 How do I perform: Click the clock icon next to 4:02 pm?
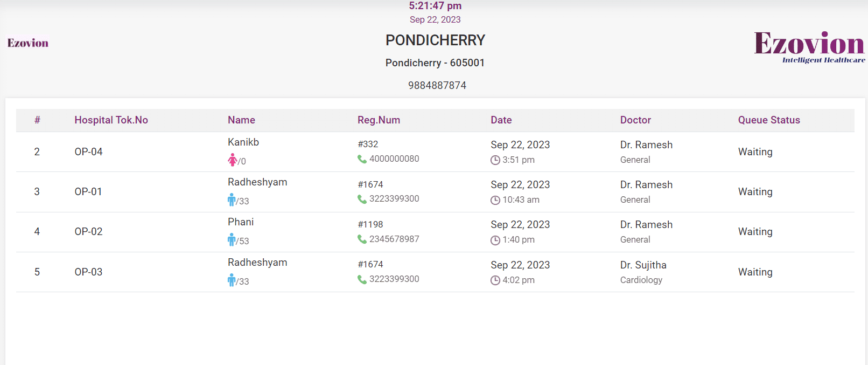point(495,280)
